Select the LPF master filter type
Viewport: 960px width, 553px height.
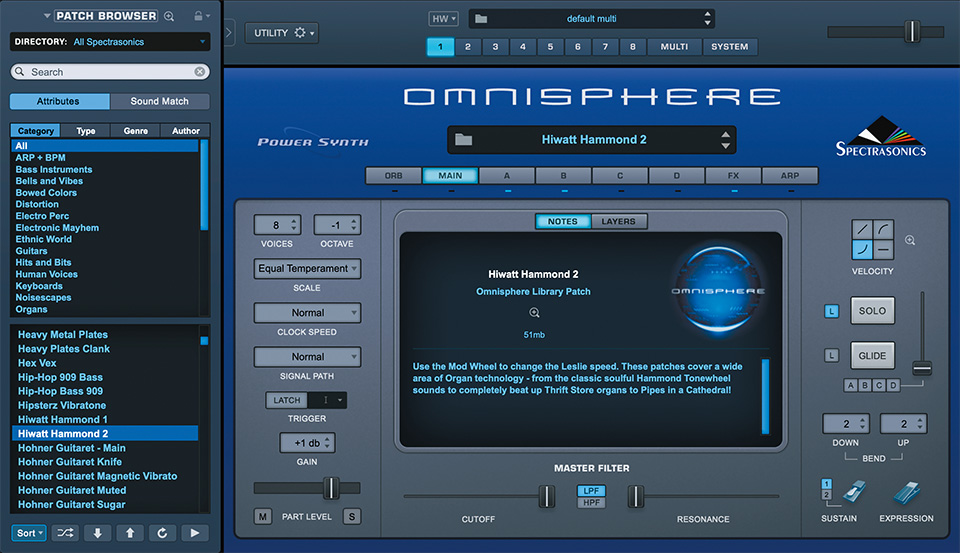pyautogui.click(x=591, y=491)
